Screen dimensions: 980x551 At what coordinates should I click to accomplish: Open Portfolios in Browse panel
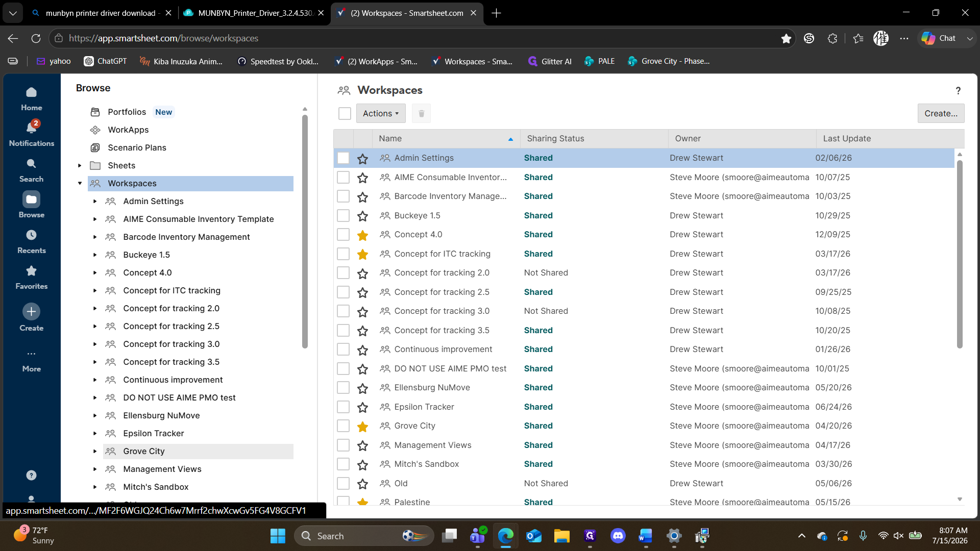coord(127,112)
